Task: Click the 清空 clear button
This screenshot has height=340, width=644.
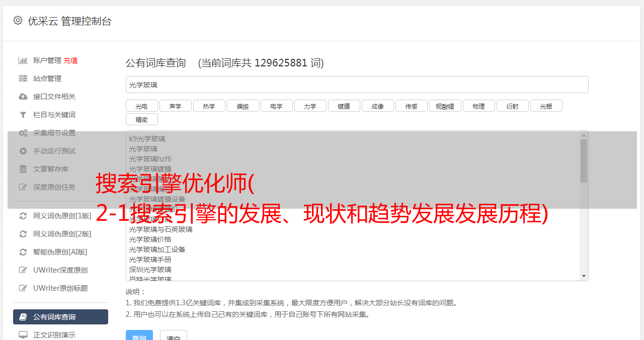Action: coord(174,335)
